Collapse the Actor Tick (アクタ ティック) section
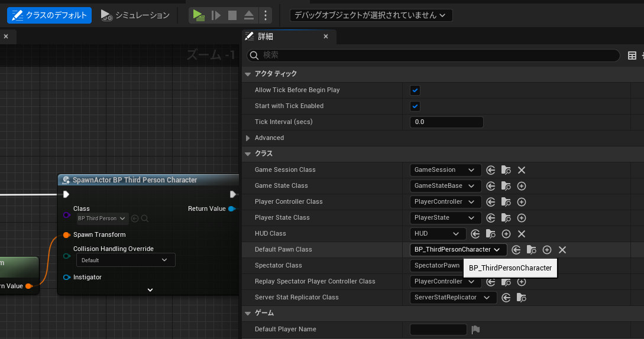 click(x=248, y=74)
